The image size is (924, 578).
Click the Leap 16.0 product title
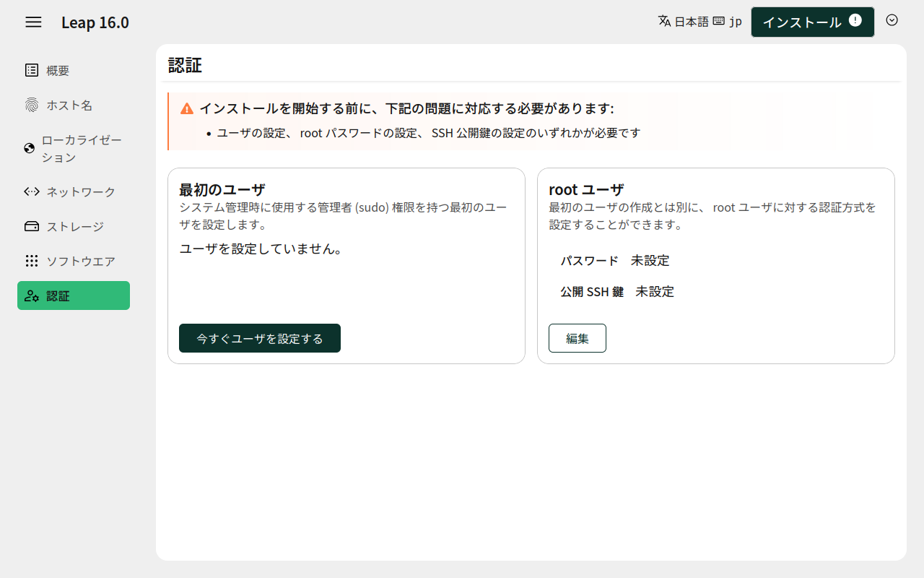(x=95, y=22)
